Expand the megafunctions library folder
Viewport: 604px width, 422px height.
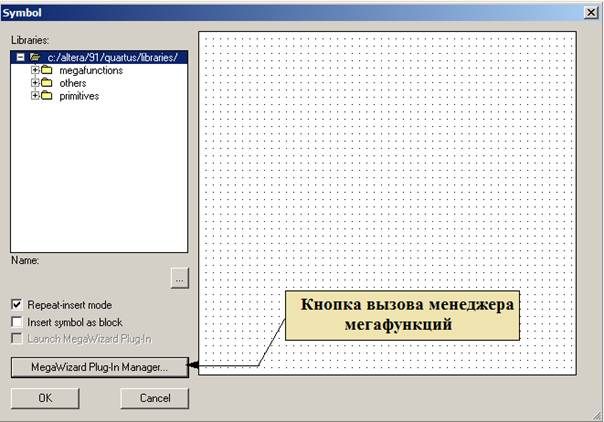pos(34,71)
